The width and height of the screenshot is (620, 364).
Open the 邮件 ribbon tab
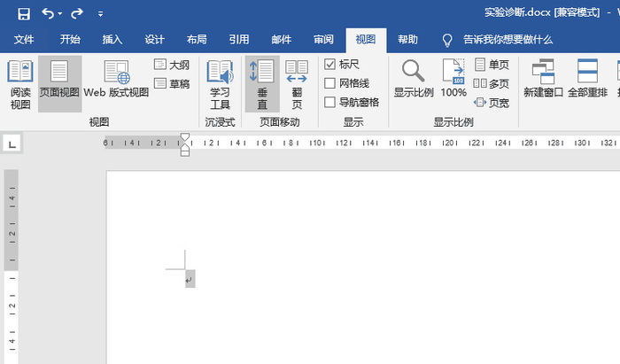click(281, 40)
